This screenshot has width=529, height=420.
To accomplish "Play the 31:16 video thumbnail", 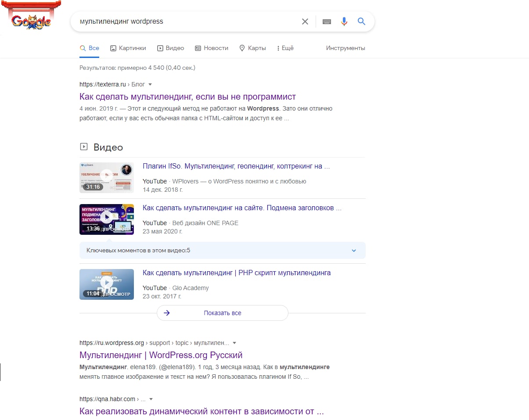I will 107,178.
